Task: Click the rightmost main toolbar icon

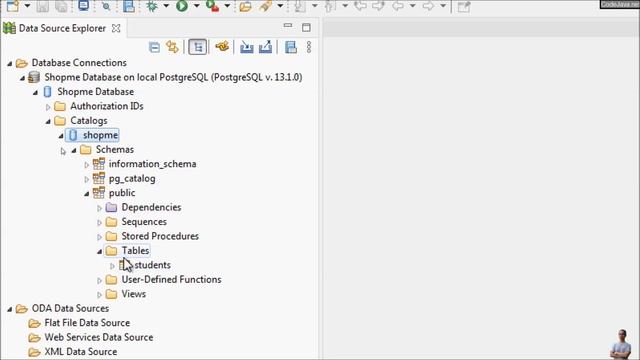Action: (x=464, y=6)
